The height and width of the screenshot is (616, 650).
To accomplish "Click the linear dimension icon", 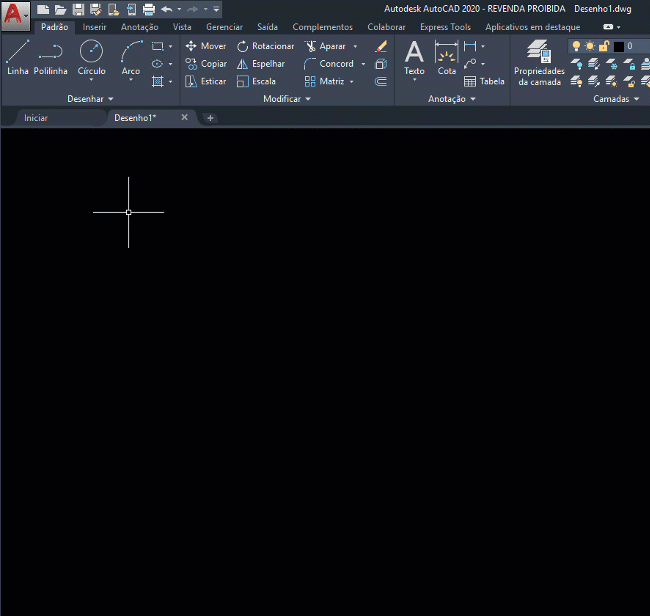I will coord(470,46).
